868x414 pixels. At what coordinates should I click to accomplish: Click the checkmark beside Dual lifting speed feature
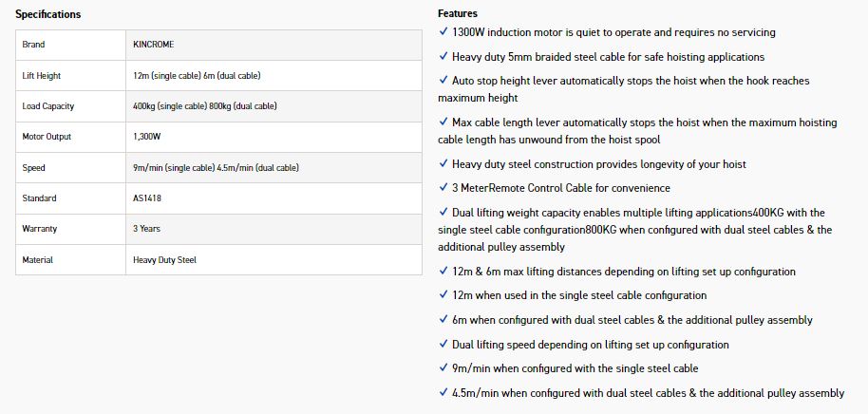coord(443,345)
